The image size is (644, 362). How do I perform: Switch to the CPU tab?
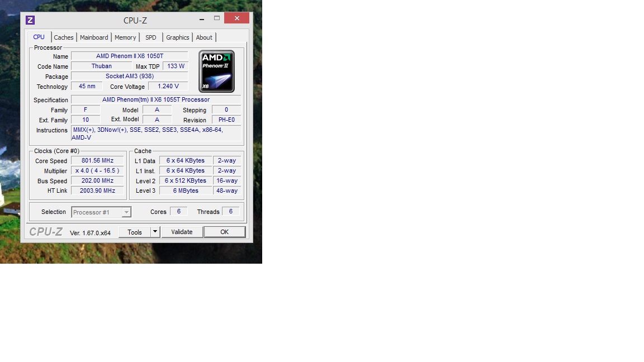coord(39,37)
